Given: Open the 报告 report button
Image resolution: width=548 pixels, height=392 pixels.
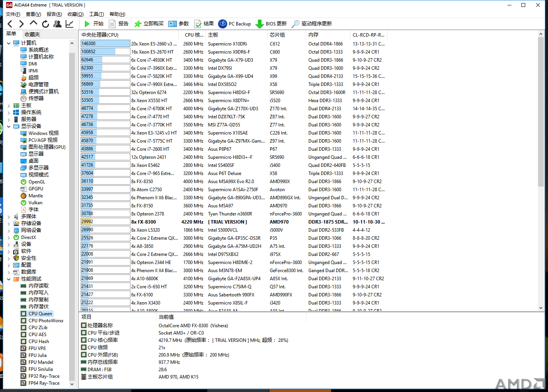Looking at the screenshot, I should pos(119,24).
